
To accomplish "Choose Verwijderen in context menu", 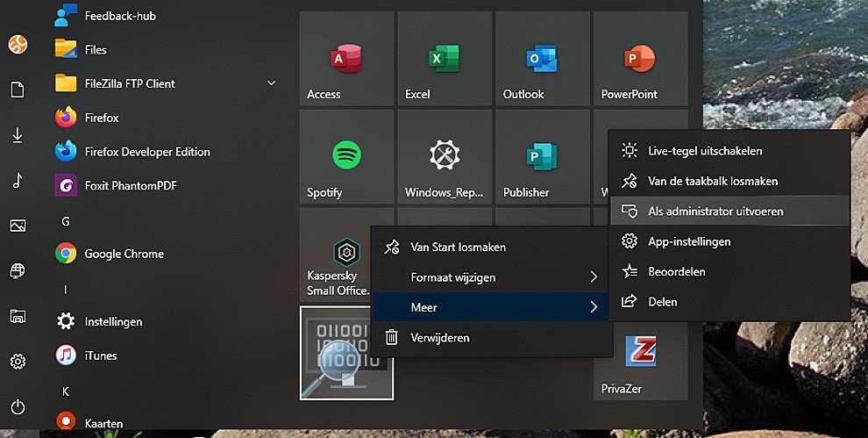I will (x=492, y=337).
